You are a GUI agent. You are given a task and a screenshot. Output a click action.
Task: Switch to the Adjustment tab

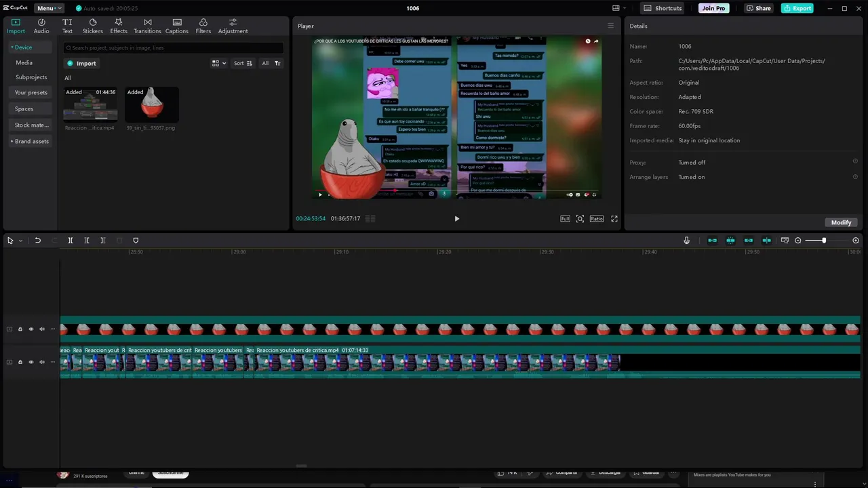(x=233, y=26)
